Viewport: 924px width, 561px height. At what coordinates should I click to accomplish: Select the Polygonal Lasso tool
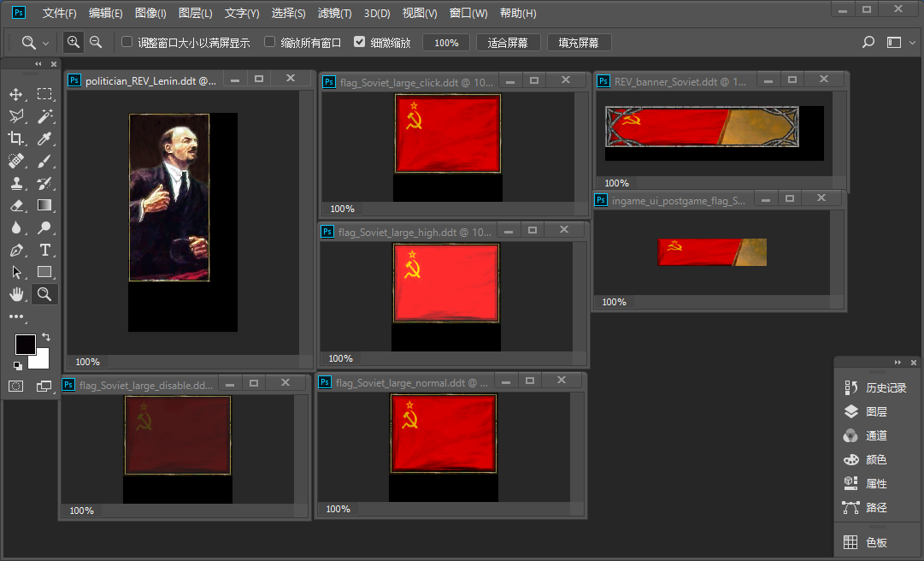[16, 116]
